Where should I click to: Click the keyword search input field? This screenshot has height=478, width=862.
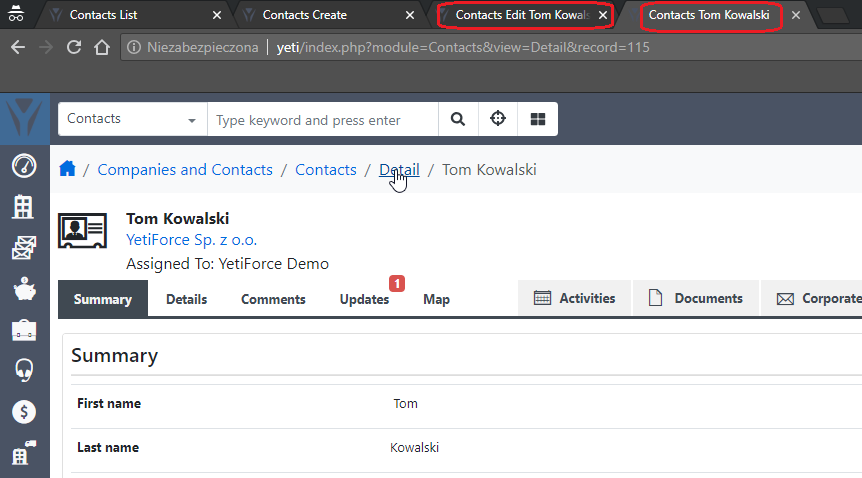[x=323, y=119]
